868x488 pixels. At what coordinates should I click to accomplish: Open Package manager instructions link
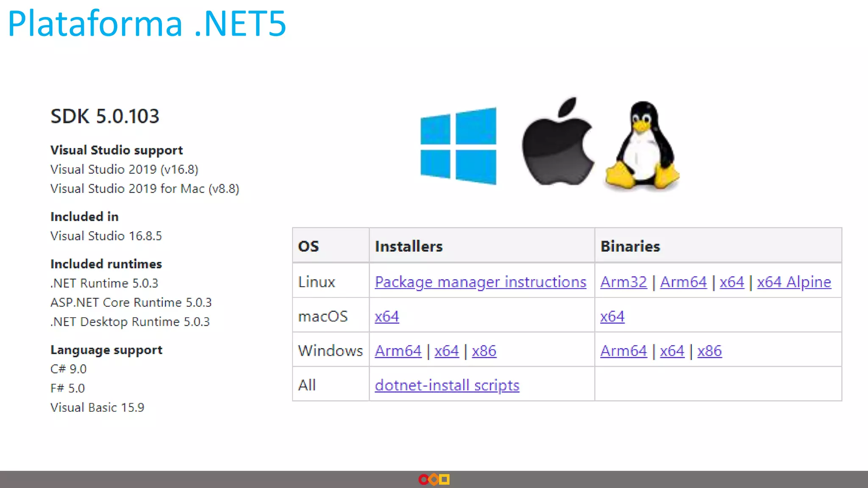pos(481,282)
